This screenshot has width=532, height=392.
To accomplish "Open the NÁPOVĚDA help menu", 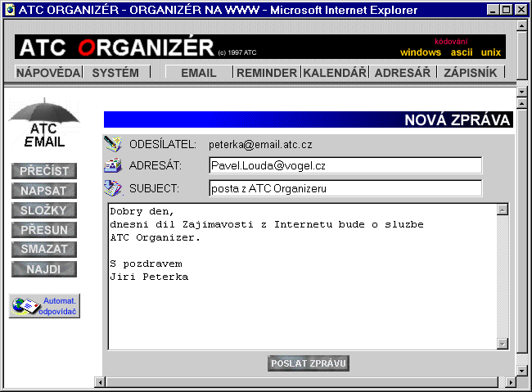I will pos(48,72).
